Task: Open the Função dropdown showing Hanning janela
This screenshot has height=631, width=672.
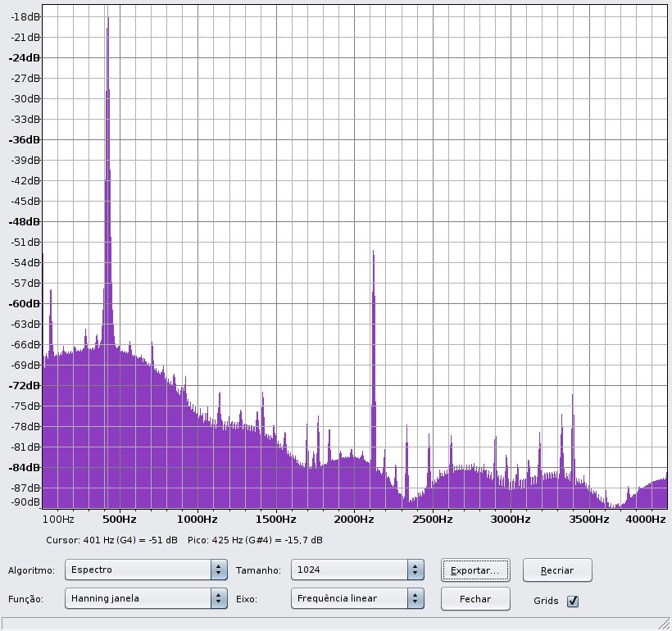Action: 147,598
